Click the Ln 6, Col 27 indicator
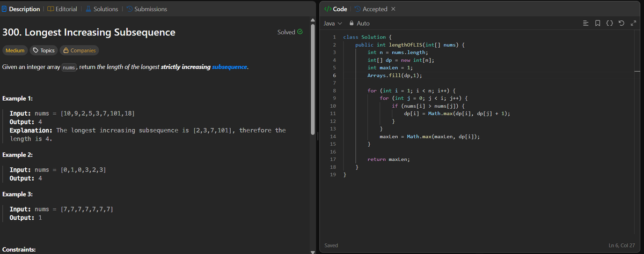Screen dimensions: 644x254 point(623,245)
